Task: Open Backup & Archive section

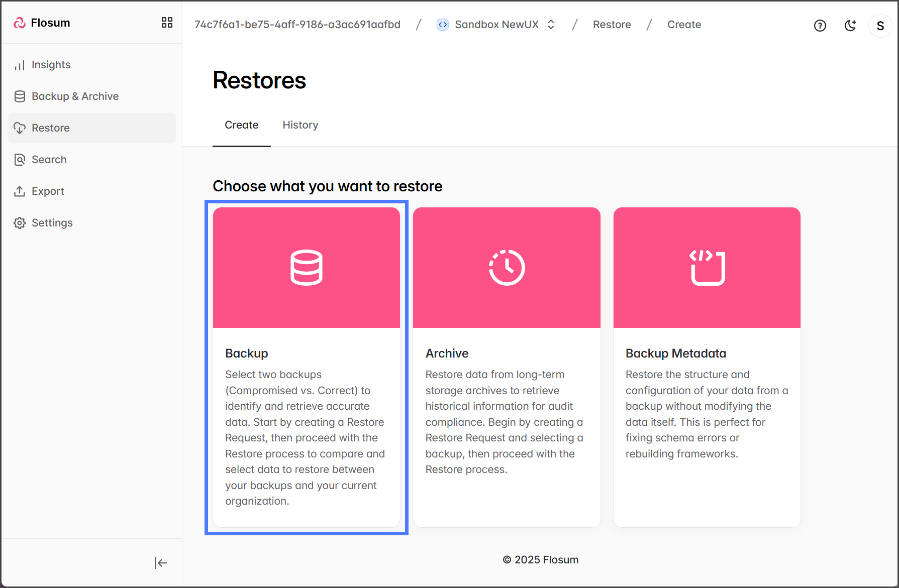Action: pos(75,96)
